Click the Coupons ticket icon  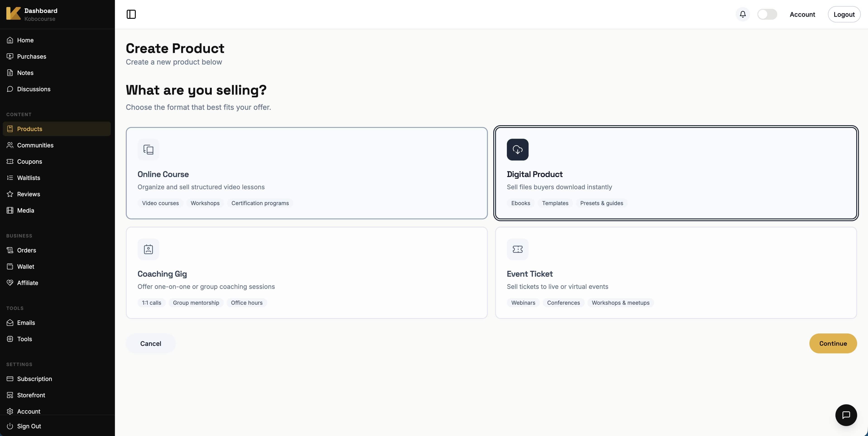[x=10, y=161]
